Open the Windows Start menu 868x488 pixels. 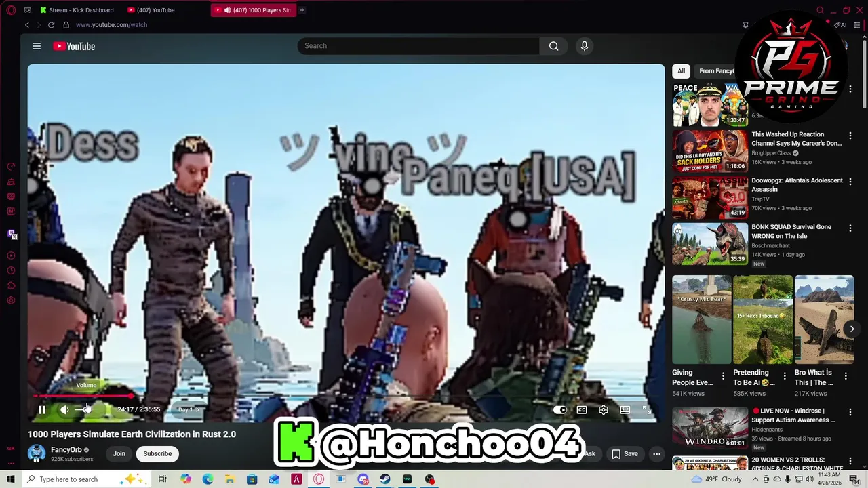click(11, 479)
